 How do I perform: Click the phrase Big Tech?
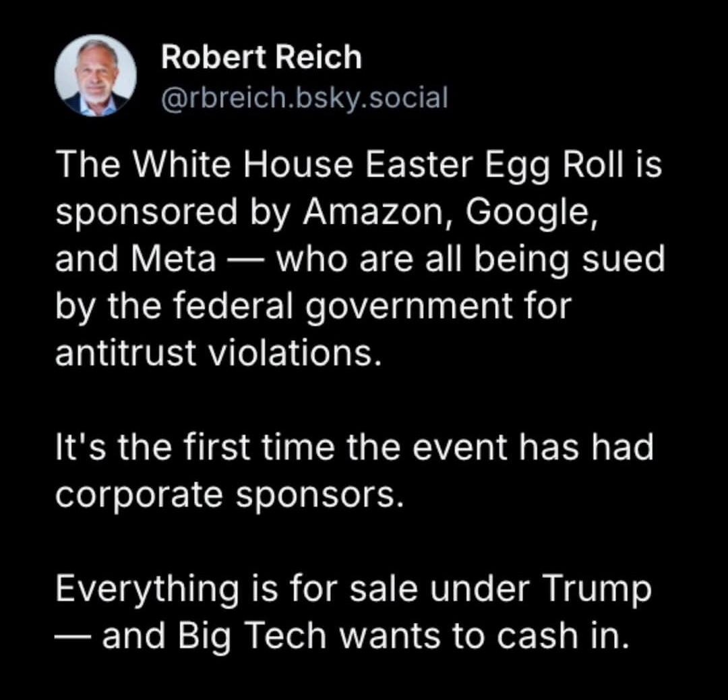(x=251, y=635)
